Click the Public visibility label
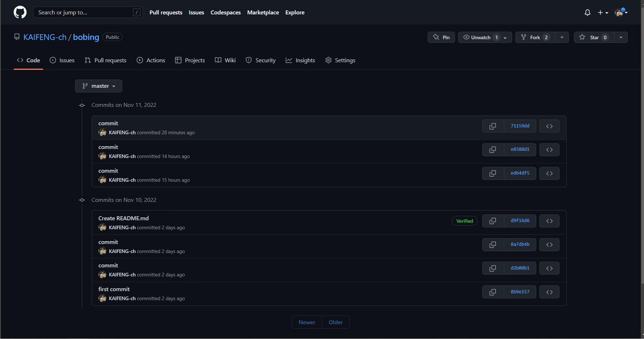 112,37
